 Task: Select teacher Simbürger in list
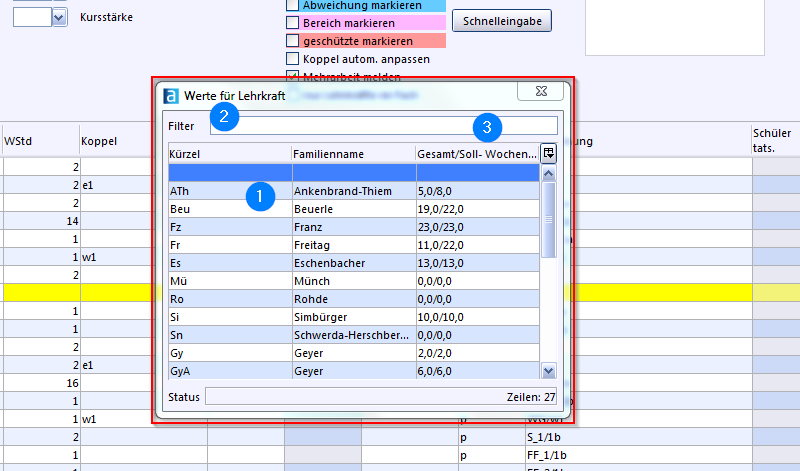pos(354,317)
